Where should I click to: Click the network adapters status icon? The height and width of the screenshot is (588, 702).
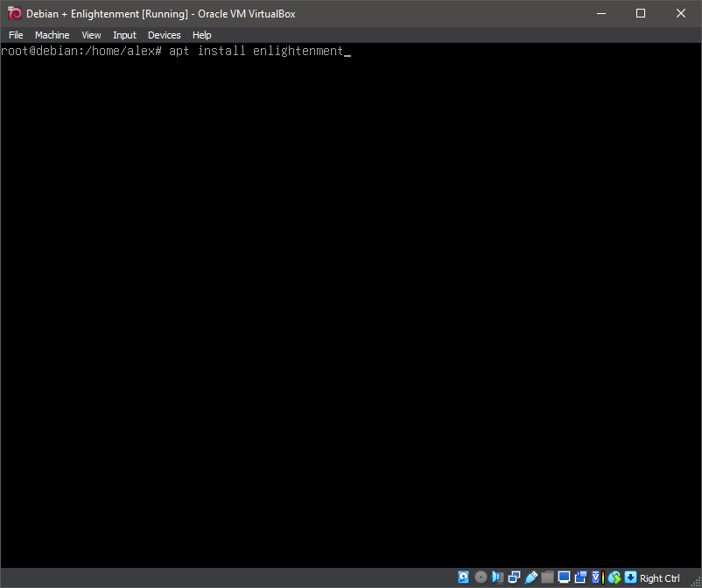pos(514,577)
